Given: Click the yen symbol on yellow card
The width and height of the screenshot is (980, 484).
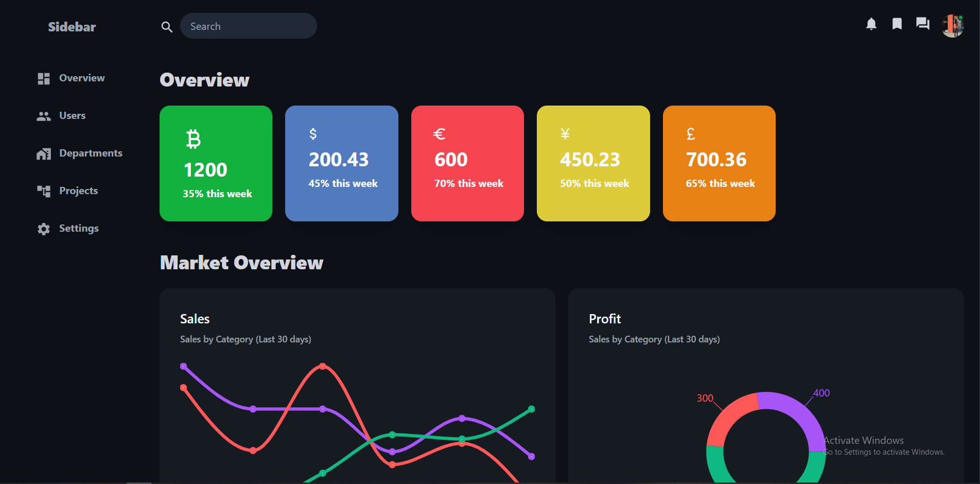Looking at the screenshot, I should 565,134.
